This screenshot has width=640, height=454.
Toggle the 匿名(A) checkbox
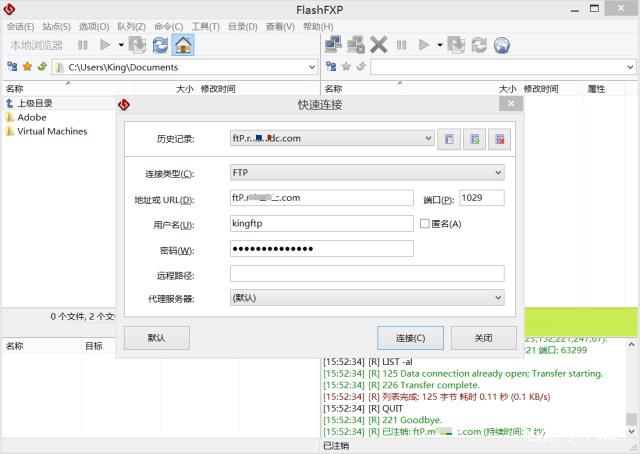coord(424,224)
